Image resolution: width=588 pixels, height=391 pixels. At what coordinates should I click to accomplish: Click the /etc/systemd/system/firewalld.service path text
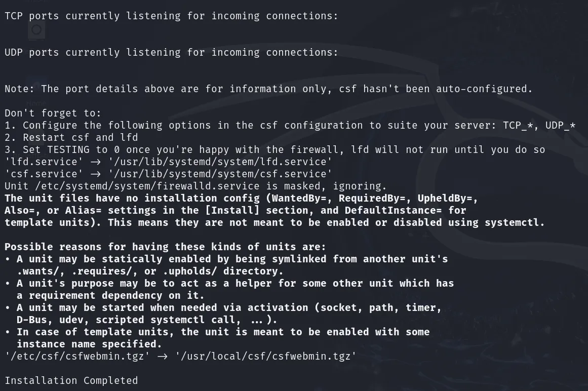tap(147, 186)
